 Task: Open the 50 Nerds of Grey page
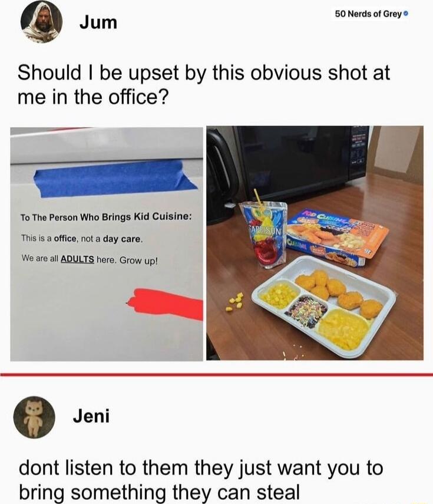click(x=368, y=14)
